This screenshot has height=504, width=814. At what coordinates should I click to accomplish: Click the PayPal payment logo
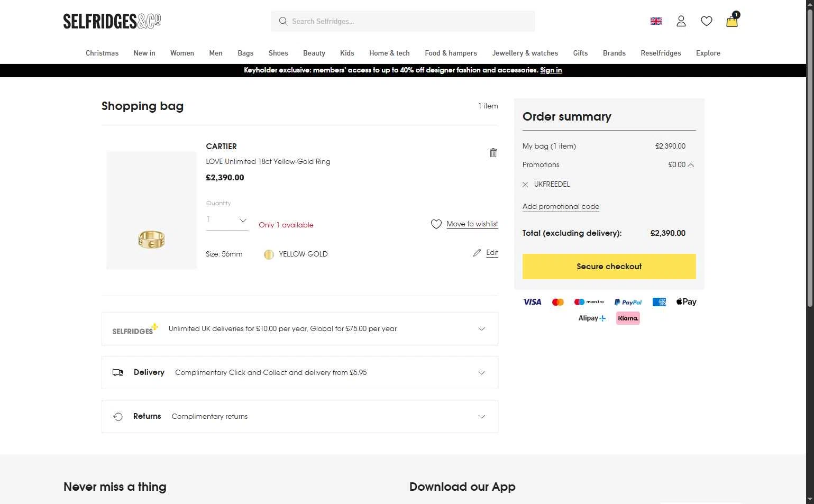pyautogui.click(x=628, y=302)
